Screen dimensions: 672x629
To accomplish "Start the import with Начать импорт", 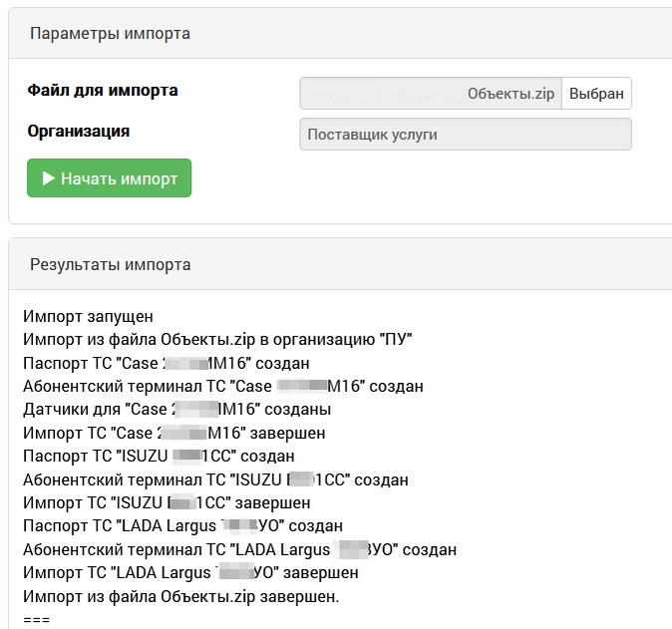I will (x=110, y=178).
